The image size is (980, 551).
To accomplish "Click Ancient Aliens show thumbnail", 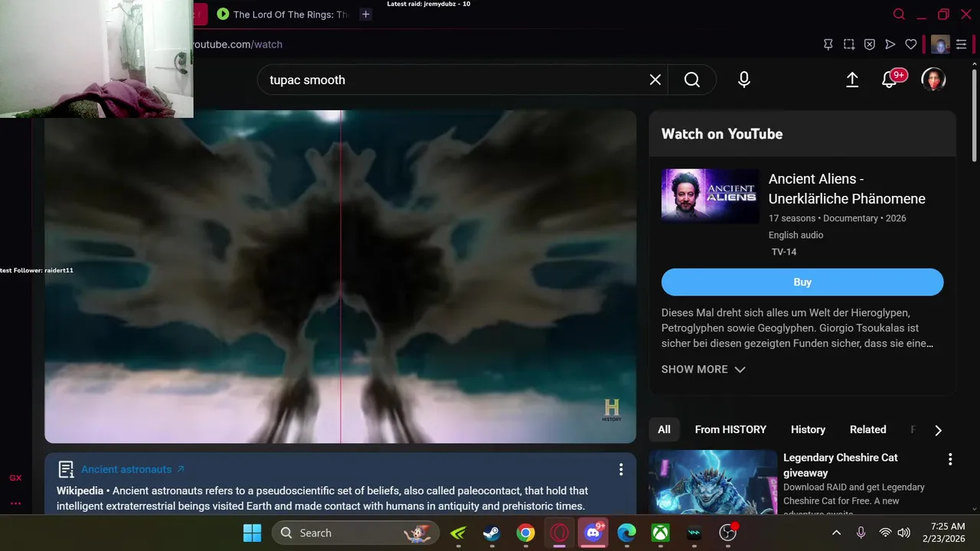I will coord(710,196).
